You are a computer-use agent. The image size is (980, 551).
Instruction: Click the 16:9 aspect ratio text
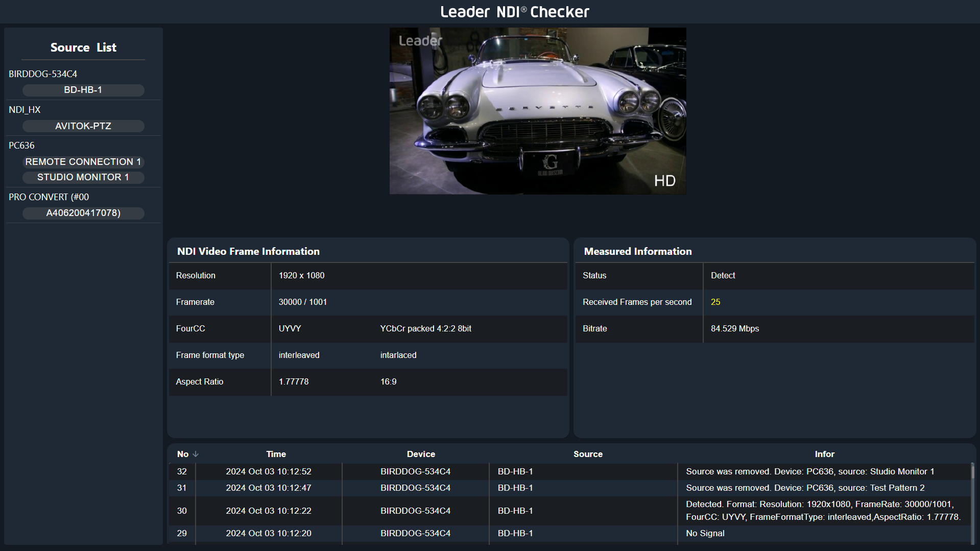388,381
